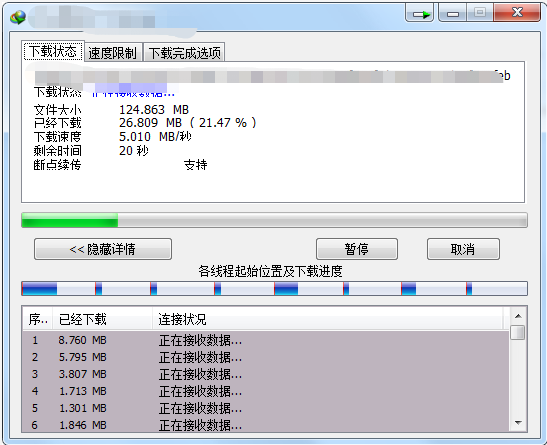547x445 pixels.
Task: Click scrollbar down arrow in connections list
Action: (518, 423)
